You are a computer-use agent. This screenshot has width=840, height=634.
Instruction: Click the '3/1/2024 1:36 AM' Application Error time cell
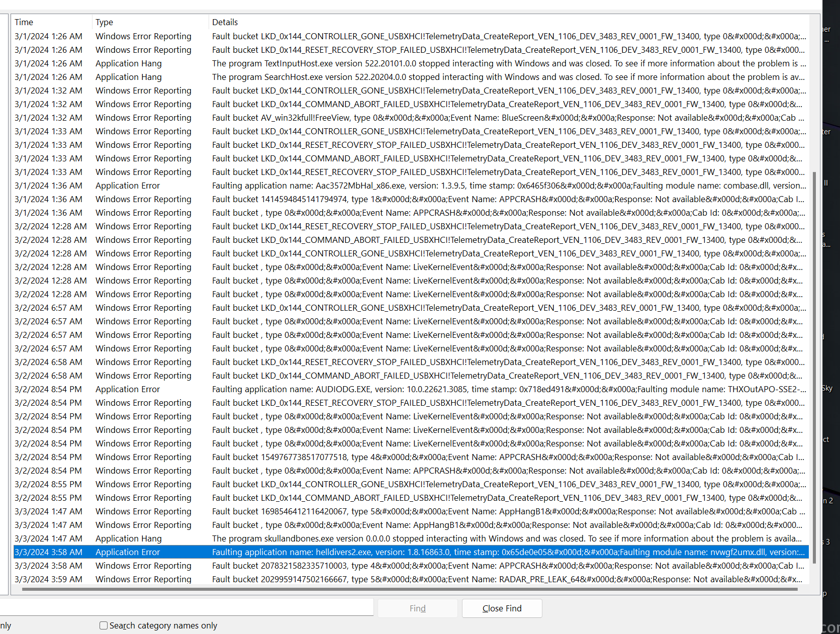(x=48, y=186)
